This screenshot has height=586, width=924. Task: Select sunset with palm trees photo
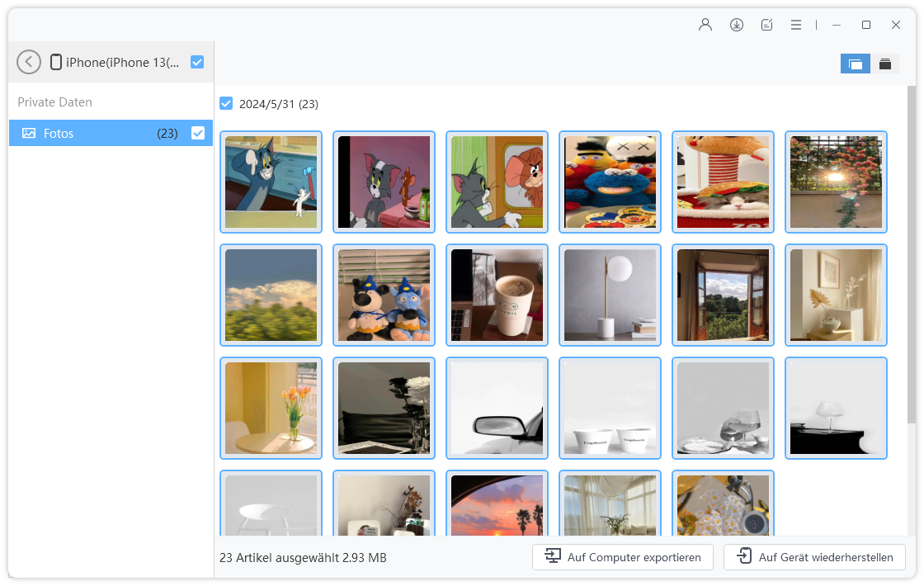point(497,503)
